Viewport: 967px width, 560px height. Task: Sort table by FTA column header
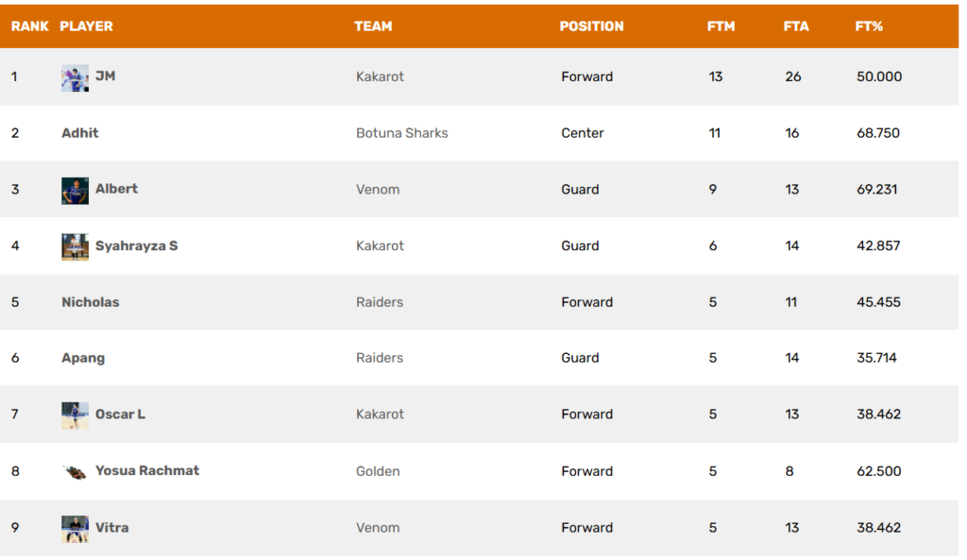[x=795, y=26]
